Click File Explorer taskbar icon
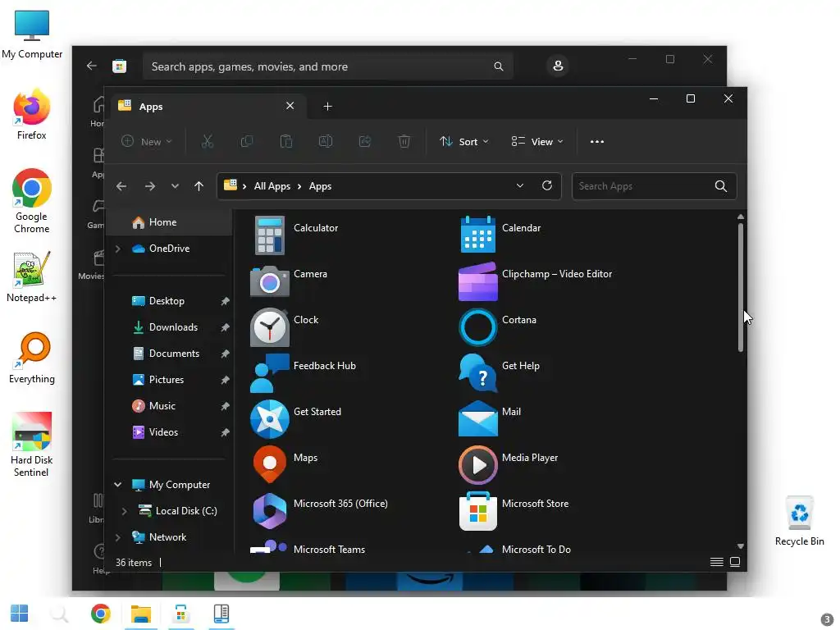The height and width of the screenshot is (630, 840). [x=141, y=614]
